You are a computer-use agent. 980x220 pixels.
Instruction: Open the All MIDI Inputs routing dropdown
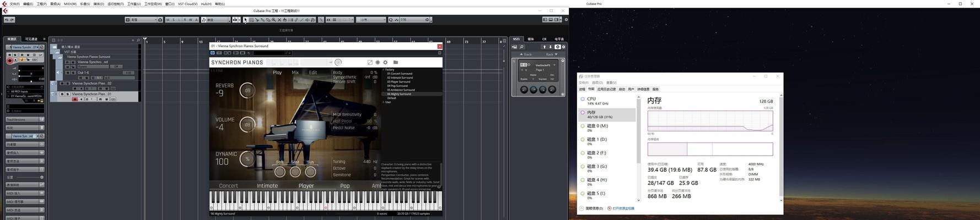pyautogui.click(x=25, y=91)
